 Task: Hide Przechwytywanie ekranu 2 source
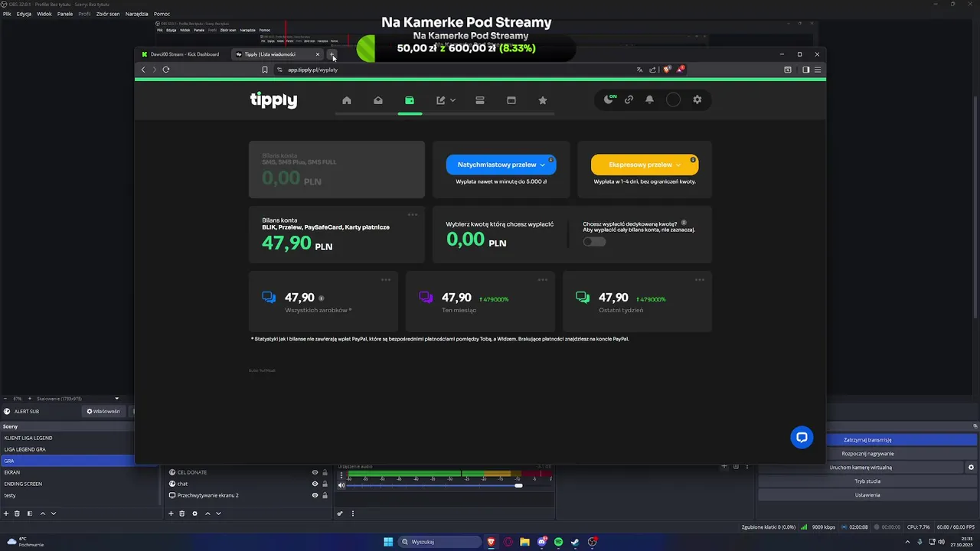(315, 495)
